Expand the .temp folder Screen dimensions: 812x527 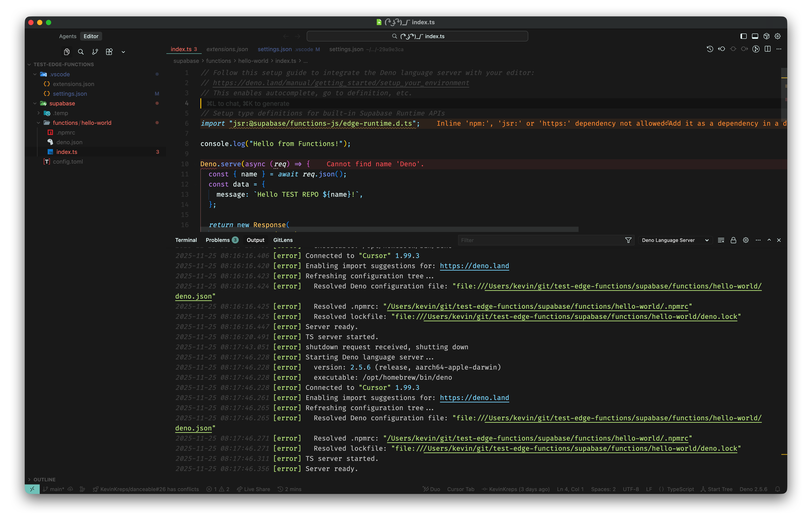pos(39,113)
